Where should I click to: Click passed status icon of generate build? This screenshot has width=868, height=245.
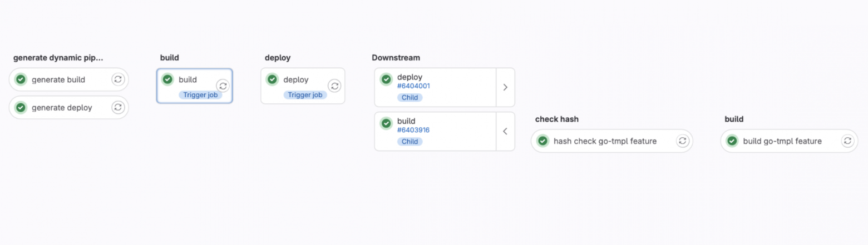[21, 79]
